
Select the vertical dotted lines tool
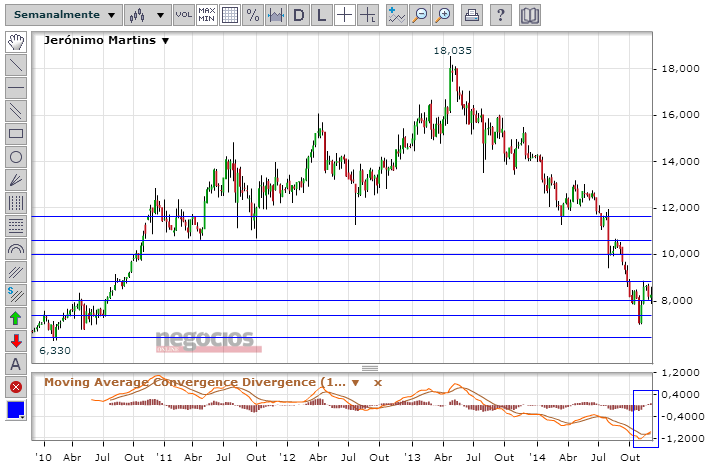[x=16, y=203]
